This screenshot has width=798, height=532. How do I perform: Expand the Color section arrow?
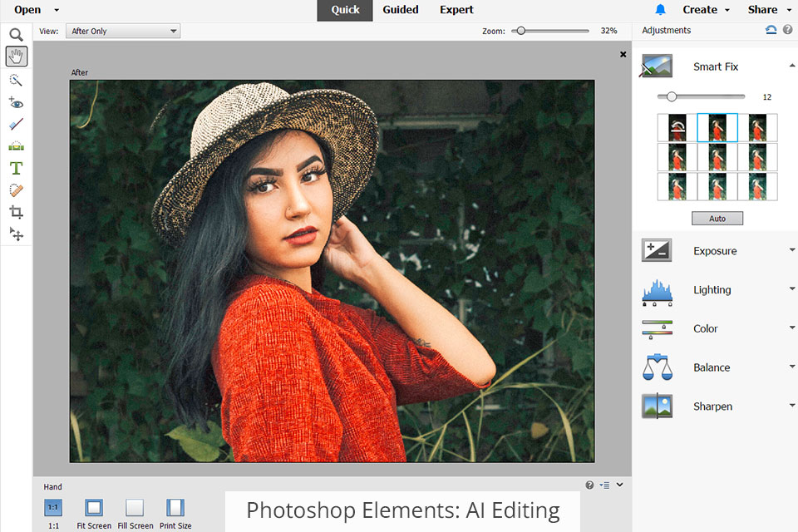click(x=792, y=328)
